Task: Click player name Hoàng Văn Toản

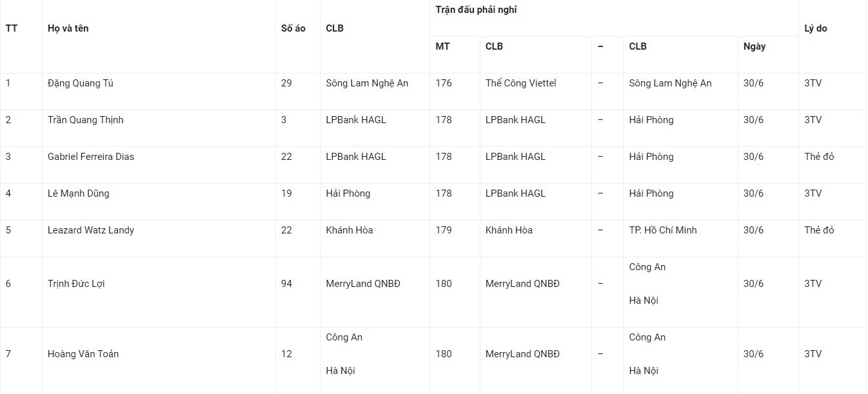Action: point(83,354)
